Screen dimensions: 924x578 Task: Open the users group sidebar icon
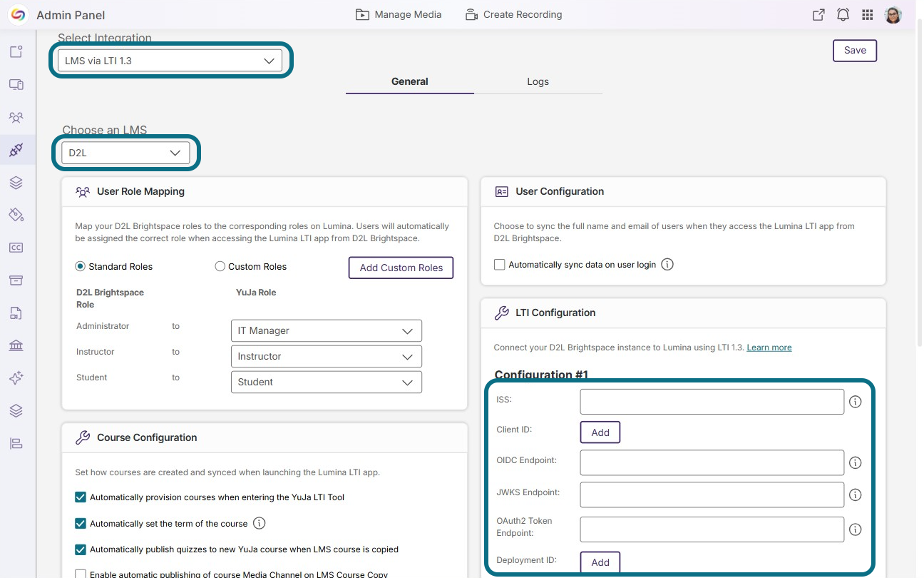pyautogui.click(x=16, y=117)
